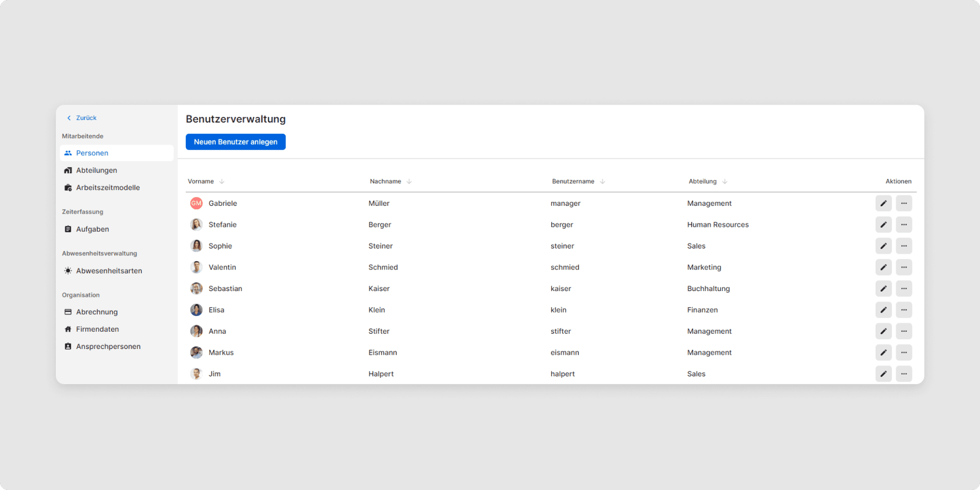
Task: Click the Finanzen department cell
Action: 702,310
